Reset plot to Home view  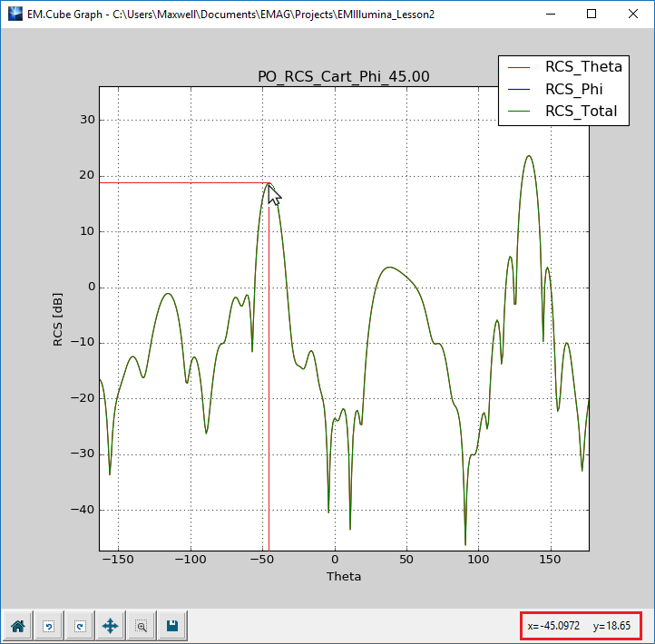[x=17, y=625]
